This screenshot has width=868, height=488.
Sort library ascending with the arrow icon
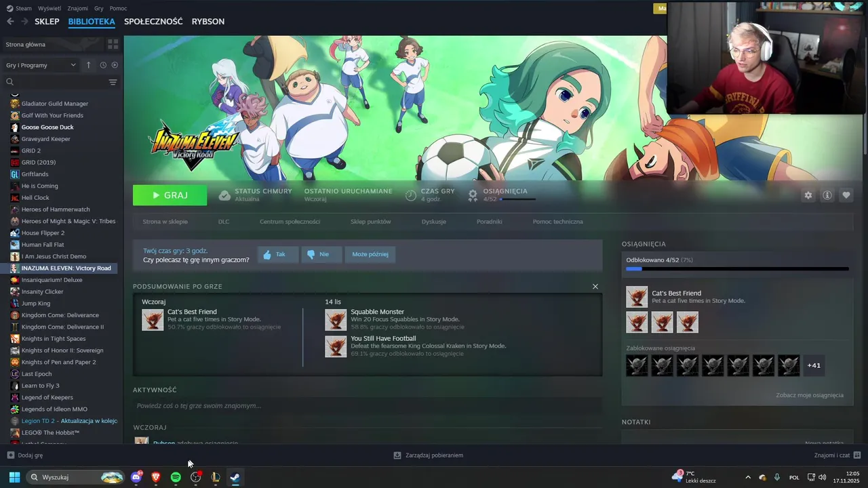[x=88, y=65]
